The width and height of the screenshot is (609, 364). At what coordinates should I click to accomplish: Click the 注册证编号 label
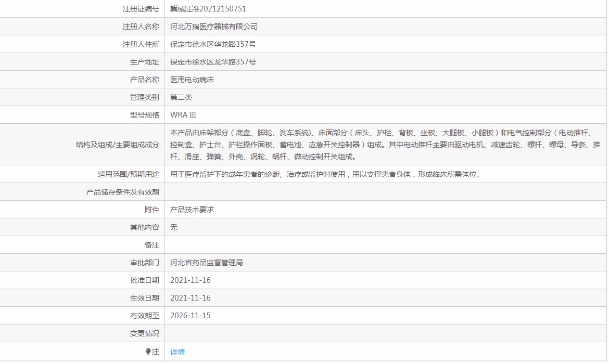(141, 9)
